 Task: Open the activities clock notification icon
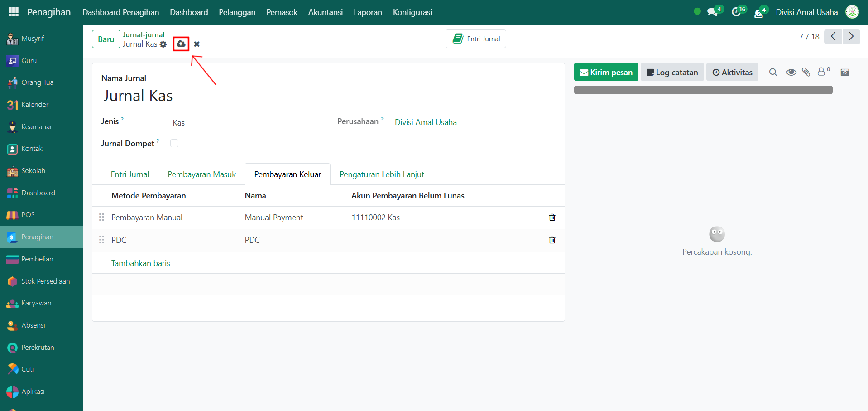click(737, 12)
